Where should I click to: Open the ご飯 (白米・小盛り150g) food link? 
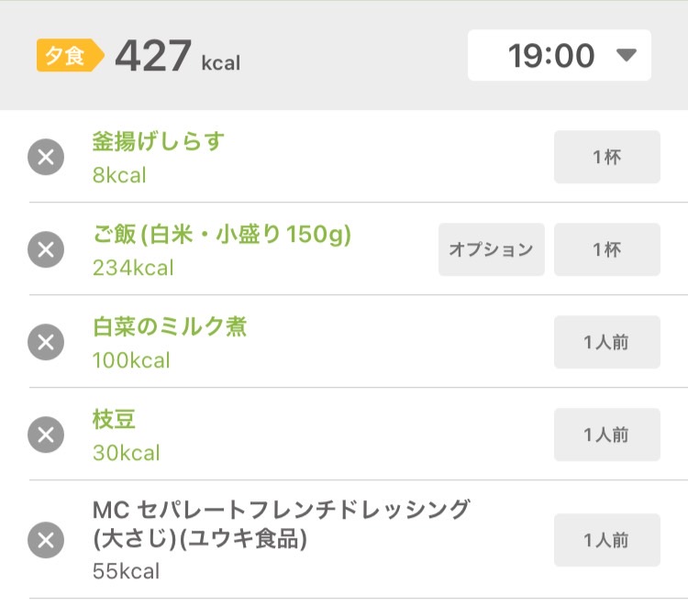pos(222,234)
